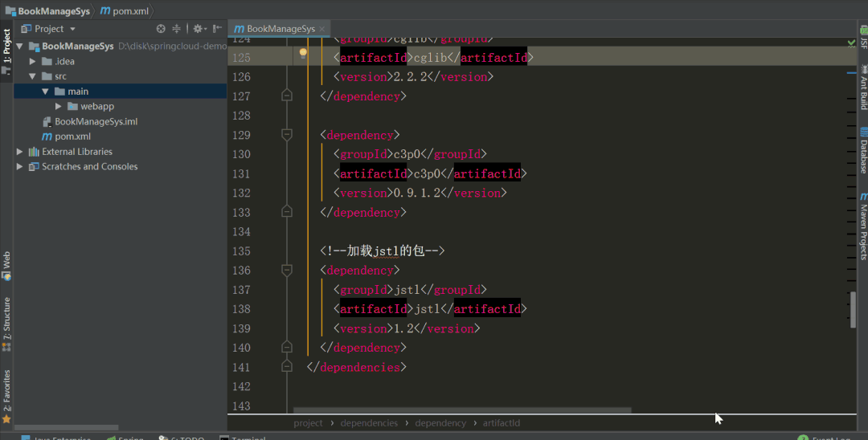The image size is (868, 440).
Task: Click the fold marker at line 127
Action: 287,96
